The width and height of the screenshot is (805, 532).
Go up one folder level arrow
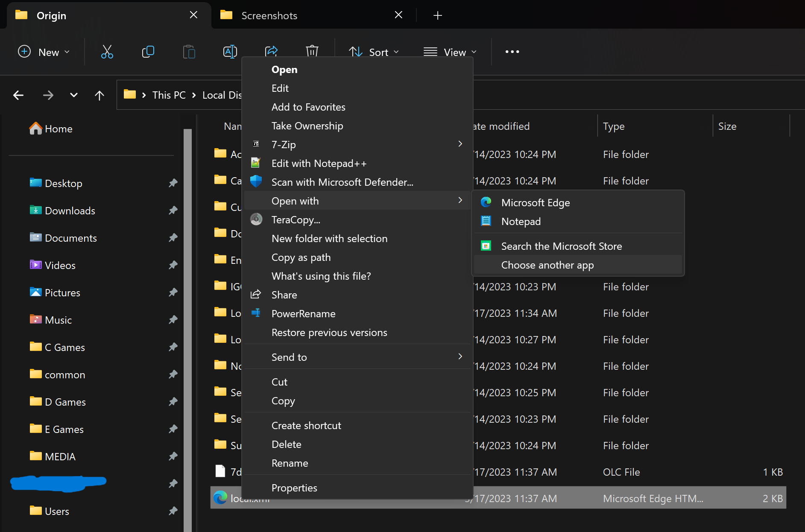pos(99,95)
